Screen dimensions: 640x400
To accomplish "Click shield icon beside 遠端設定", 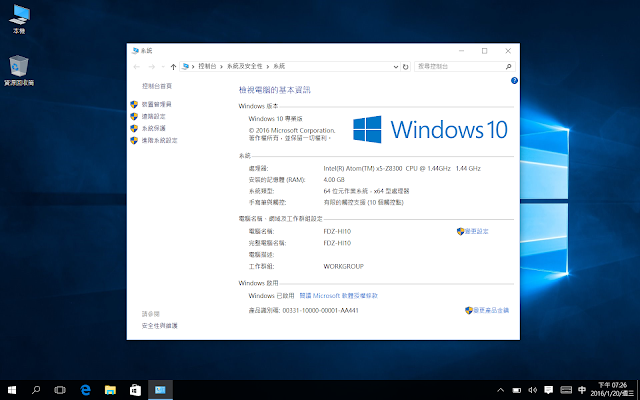I will [134, 116].
